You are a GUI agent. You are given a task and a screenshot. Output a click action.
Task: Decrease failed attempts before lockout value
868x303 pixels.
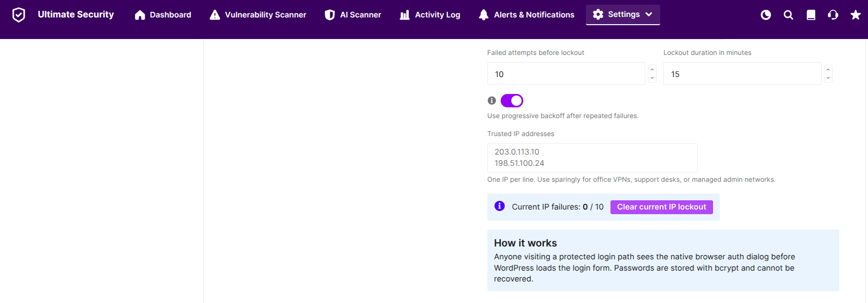[x=652, y=78]
